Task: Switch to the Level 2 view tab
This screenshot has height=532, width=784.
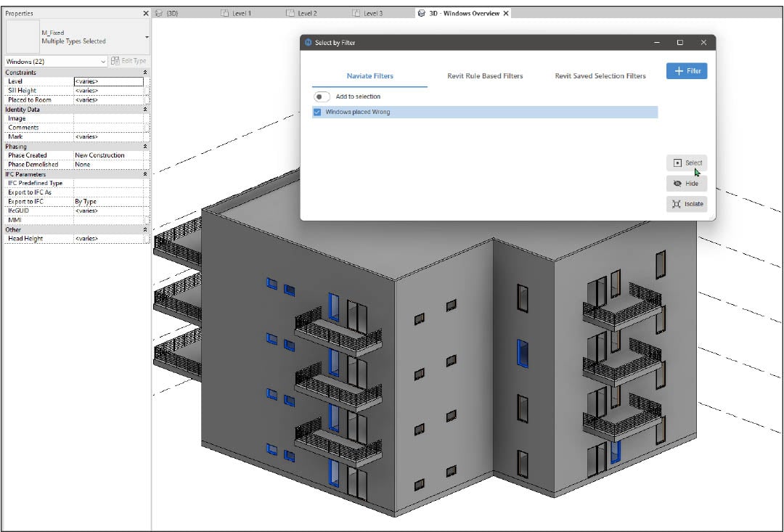Action: click(x=307, y=13)
